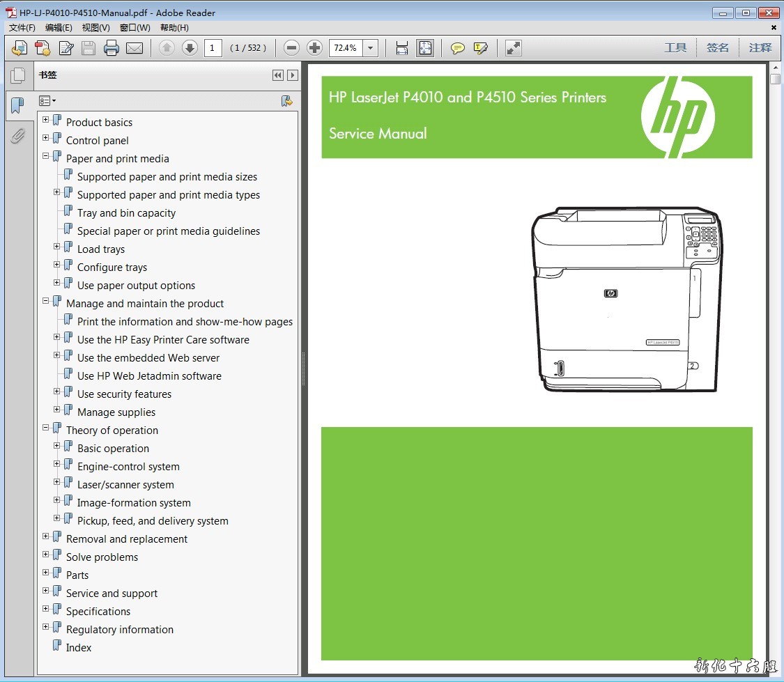The height and width of the screenshot is (682, 784).
Task: Open the Attachments paperclip panel
Action: pyautogui.click(x=17, y=135)
